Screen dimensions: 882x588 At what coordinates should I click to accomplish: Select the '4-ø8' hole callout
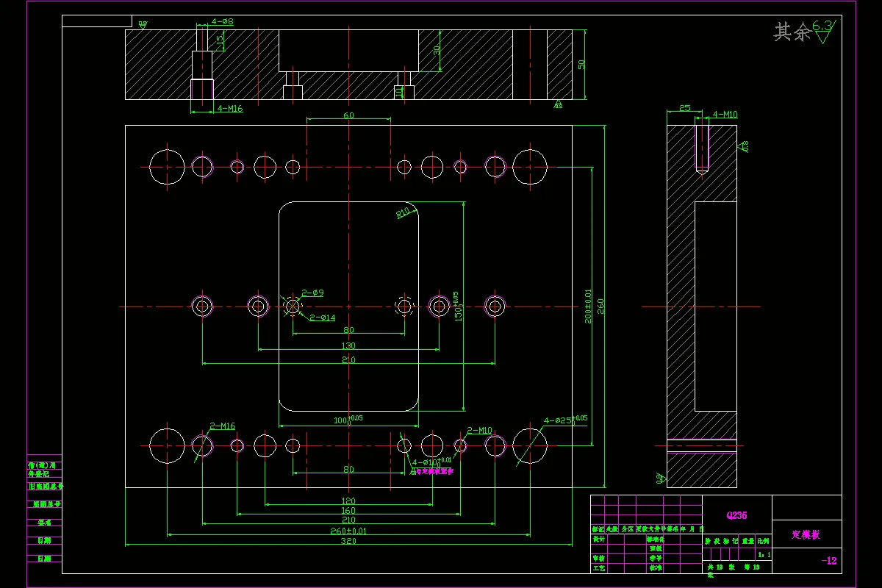(x=223, y=22)
